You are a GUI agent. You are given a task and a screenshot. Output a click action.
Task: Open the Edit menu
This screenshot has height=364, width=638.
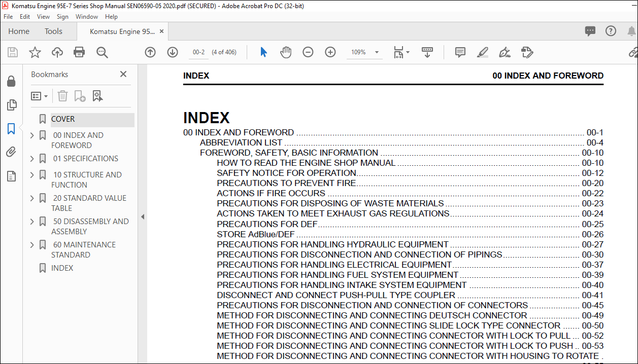25,17
